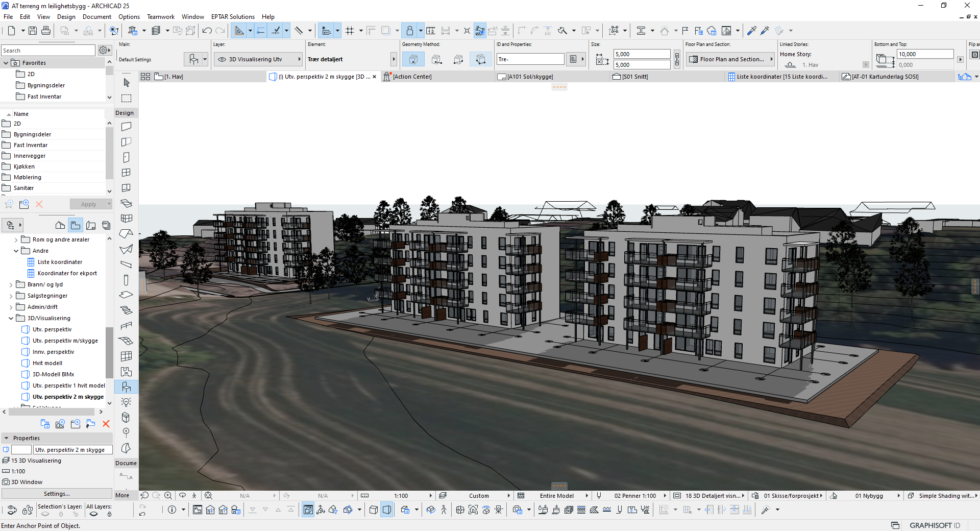Select the Object tool chair icon in toolbox
The image size is (980, 531).
point(127,387)
